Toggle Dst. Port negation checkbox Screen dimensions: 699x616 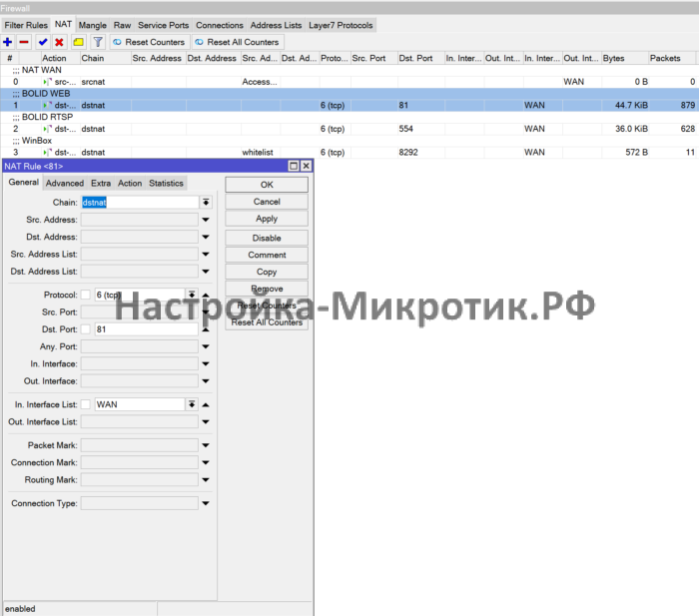pos(86,329)
